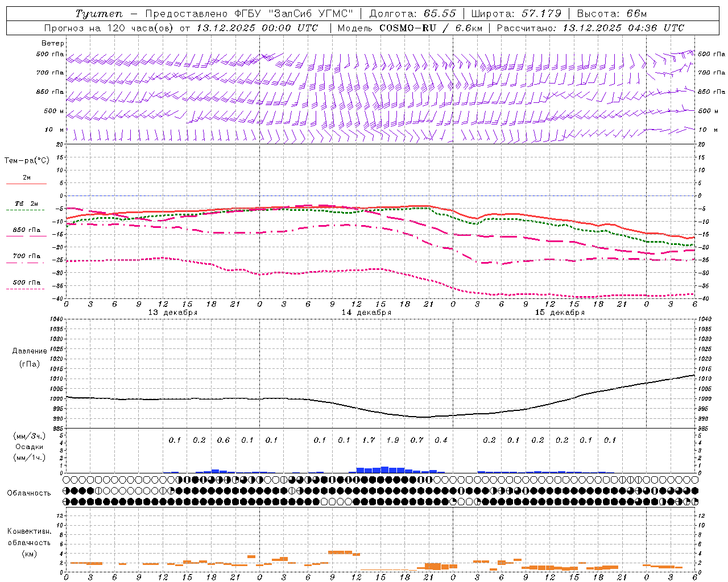Click the "Тем-ра(°C)" temperature panel label
Image resolution: width=728 pixels, height=582 pixels.
(x=27, y=161)
